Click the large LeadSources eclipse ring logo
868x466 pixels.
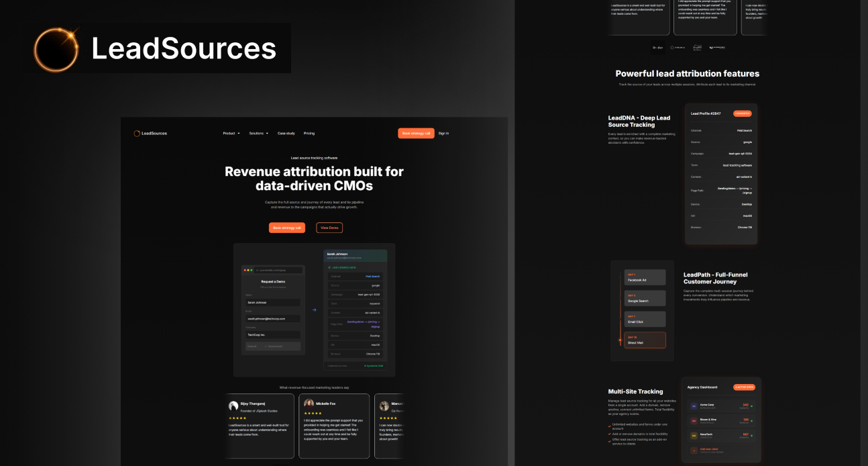[x=56, y=49]
